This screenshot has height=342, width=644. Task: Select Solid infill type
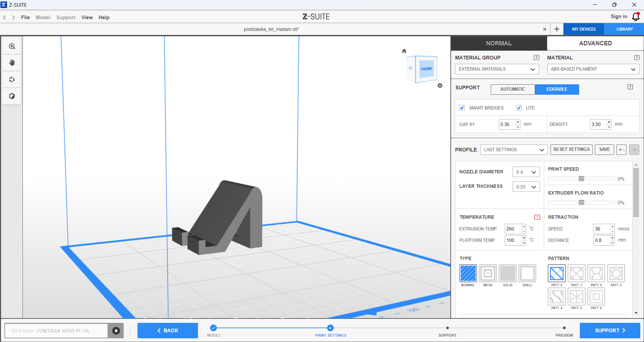click(508, 273)
